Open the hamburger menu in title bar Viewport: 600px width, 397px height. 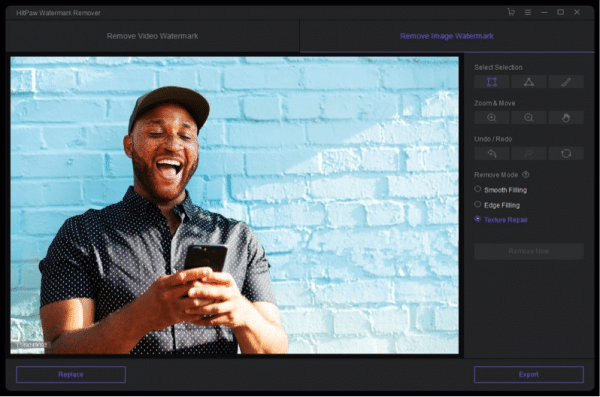(x=528, y=13)
